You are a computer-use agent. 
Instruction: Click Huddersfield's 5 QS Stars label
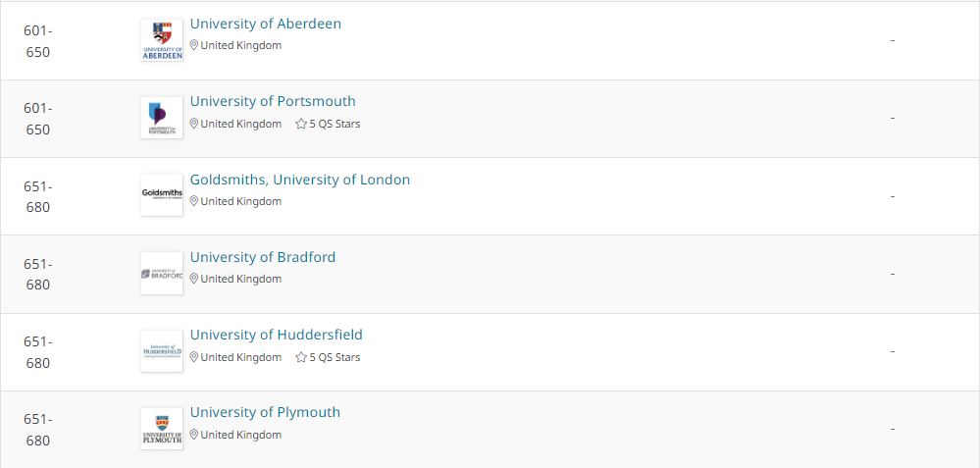click(335, 358)
